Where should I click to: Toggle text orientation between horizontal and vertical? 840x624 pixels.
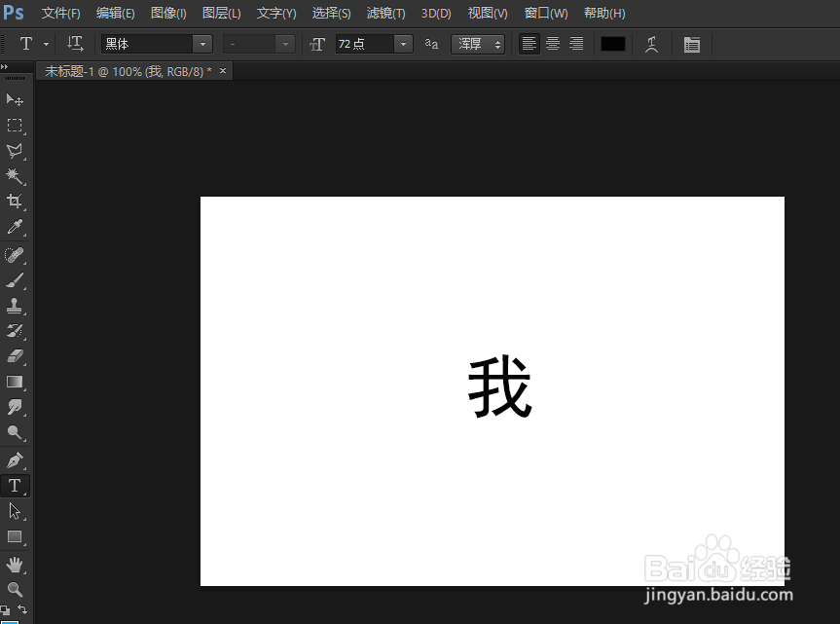click(75, 44)
